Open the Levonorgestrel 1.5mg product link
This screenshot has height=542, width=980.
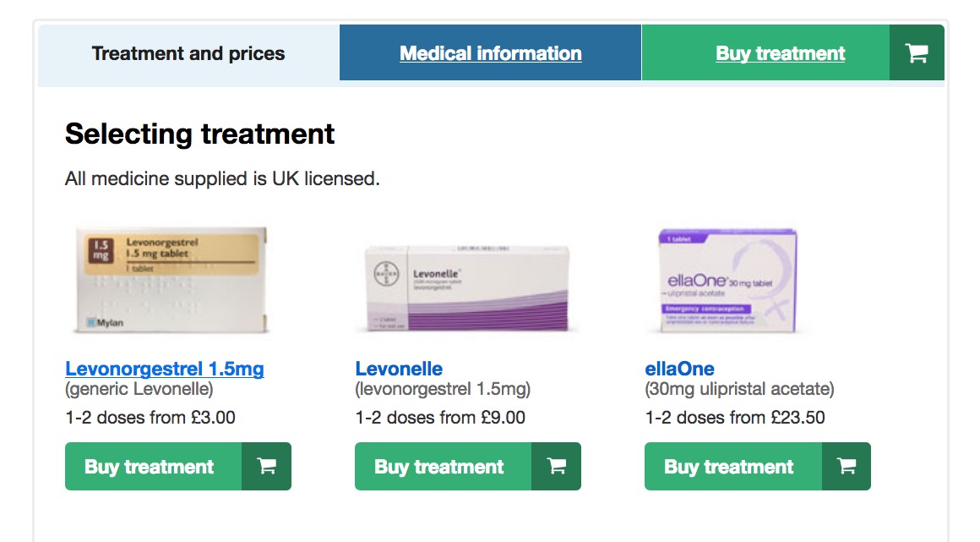pyautogui.click(x=165, y=370)
